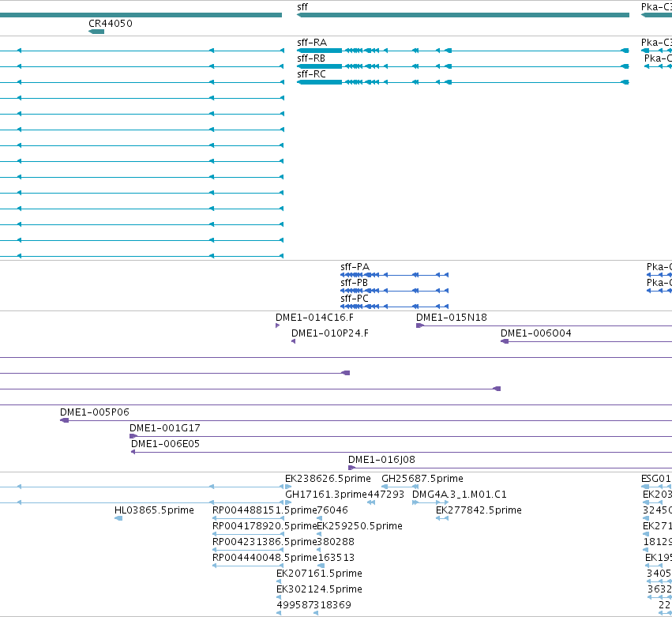Click the GH17161.3prime EST label
The height and width of the screenshot is (617, 672).
click(x=326, y=495)
